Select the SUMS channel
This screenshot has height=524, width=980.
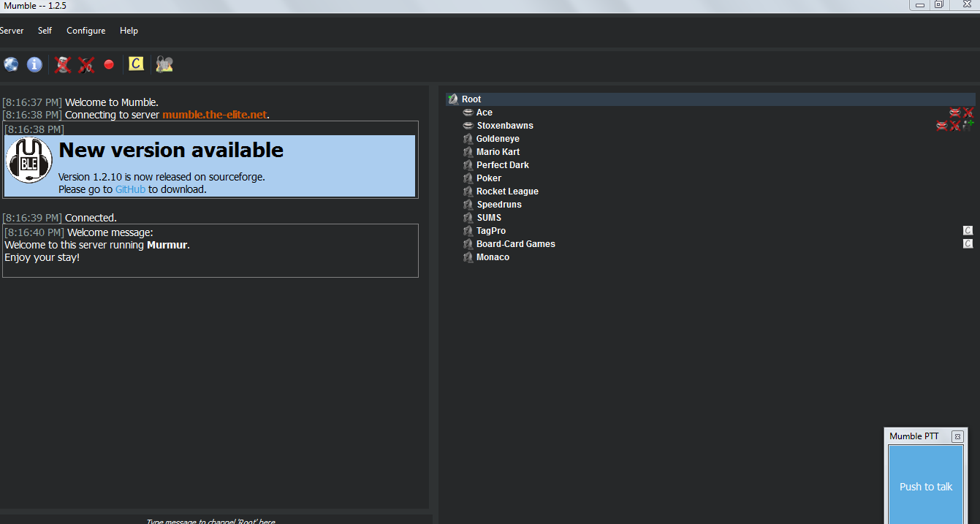click(489, 218)
